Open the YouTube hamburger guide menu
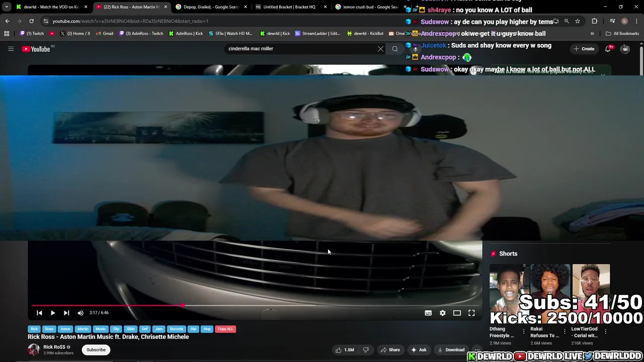This screenshot has width=644, height=362. tap(11, 49)
